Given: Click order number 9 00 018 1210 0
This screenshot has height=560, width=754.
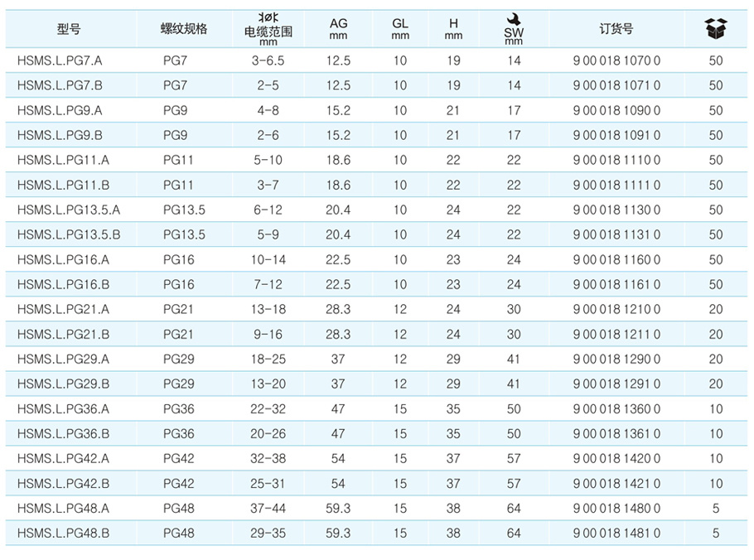Looking at the screenshot, I should [x=616, y=309].
